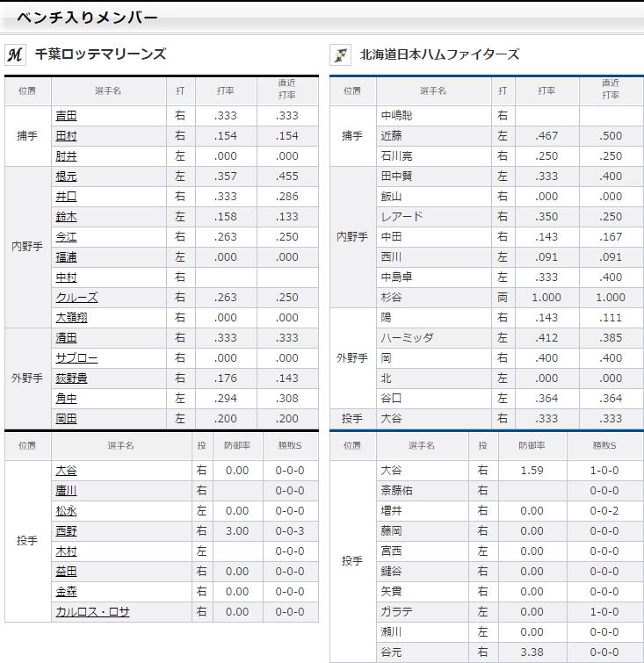Open pitcher link 金森

67,592
